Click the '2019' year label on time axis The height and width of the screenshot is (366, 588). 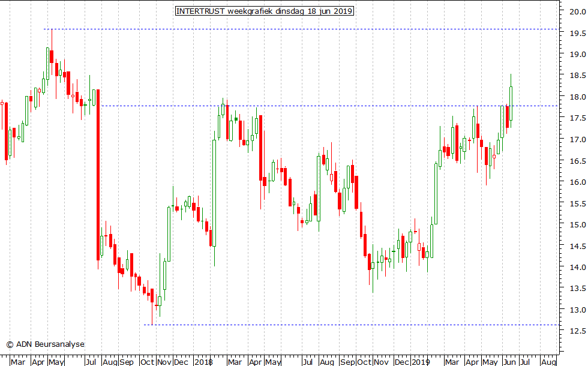tap(421, 362)
